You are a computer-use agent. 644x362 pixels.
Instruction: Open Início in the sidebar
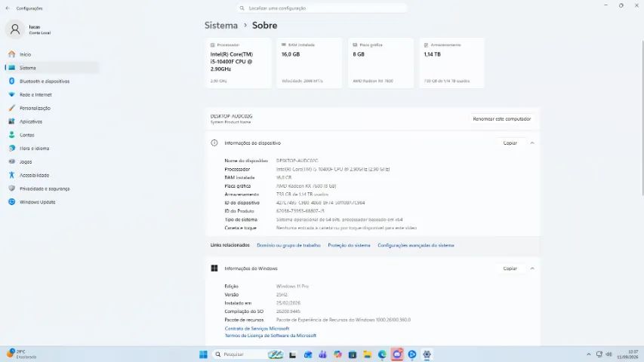51,54
